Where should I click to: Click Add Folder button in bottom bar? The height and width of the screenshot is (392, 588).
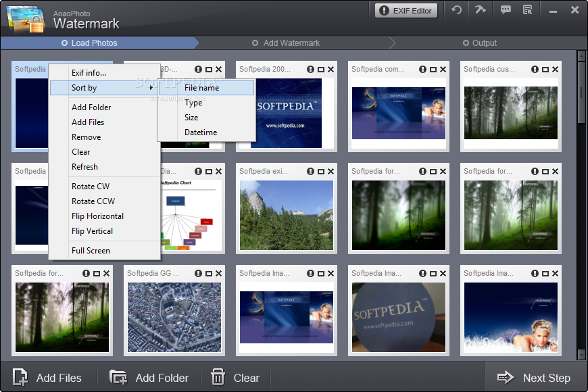pyautogui.click(x=149, y=377)
